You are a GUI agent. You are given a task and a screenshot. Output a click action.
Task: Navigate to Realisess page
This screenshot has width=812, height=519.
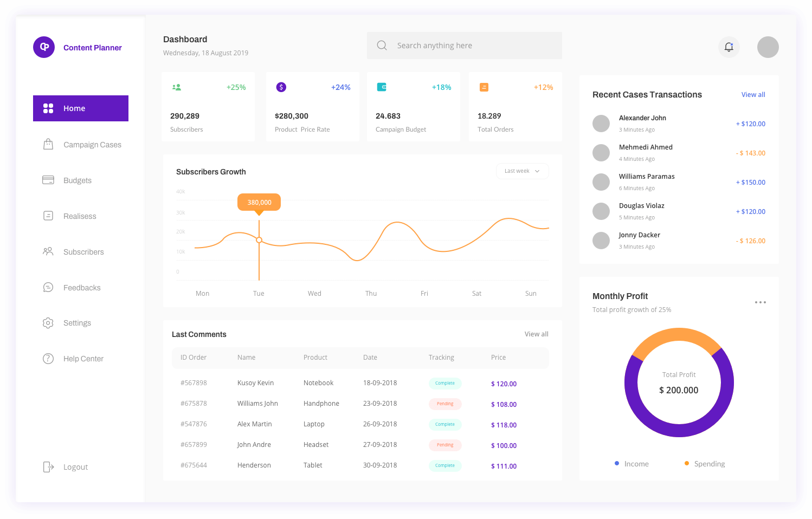80,216
